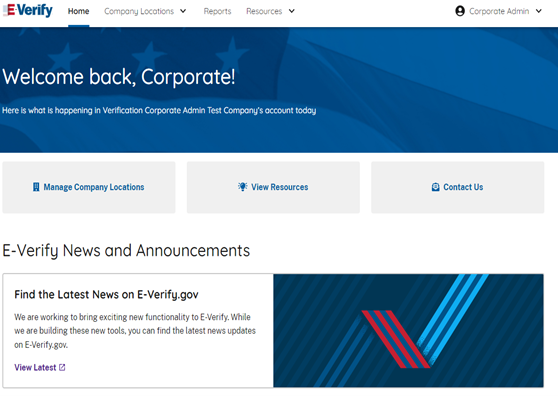This screenshot has width=558, height=396.
Task: Click the 'Here is what is happening' subtitle text
Action: click(159, 111)
